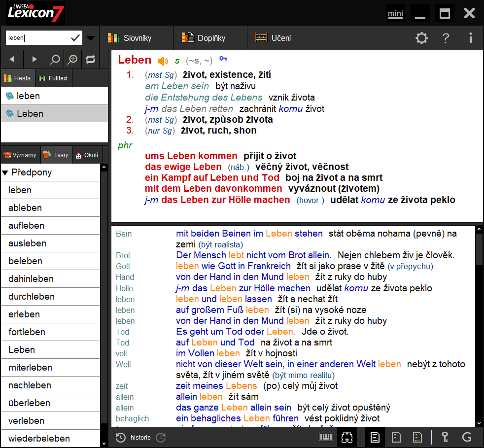Open the search history dropdown arrow

coord(90,38)
